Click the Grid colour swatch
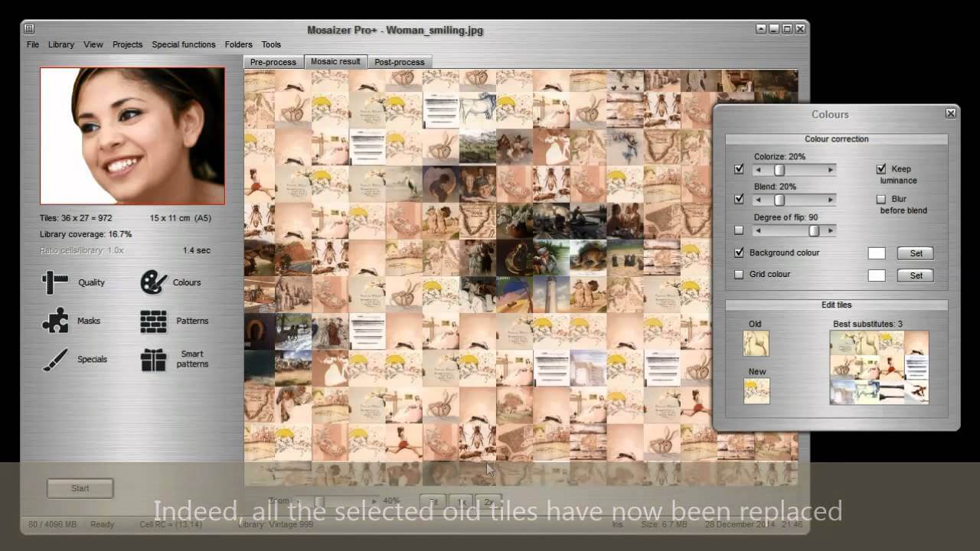This screenshot has width=980, height=551. click(877, 275)
